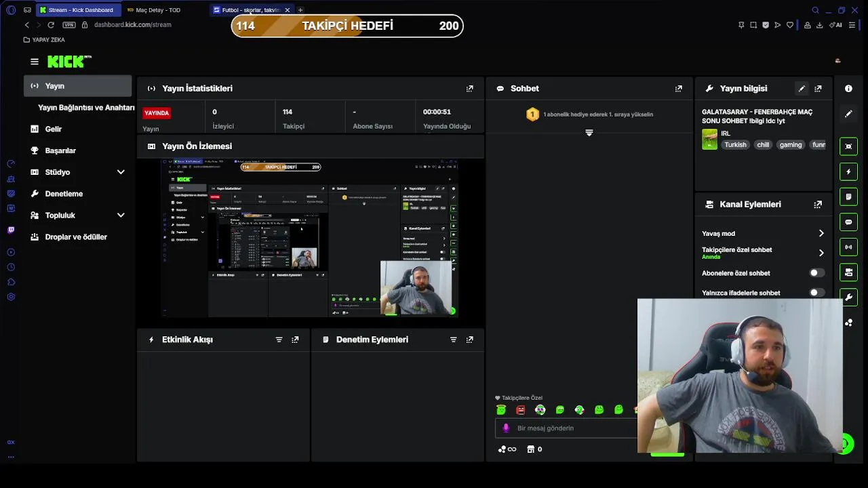This screenshot has width=868, height=488.
Task: Click the Takipçi Hedefi progress bar
Action: pyautogui.click(x=347, y=26)
